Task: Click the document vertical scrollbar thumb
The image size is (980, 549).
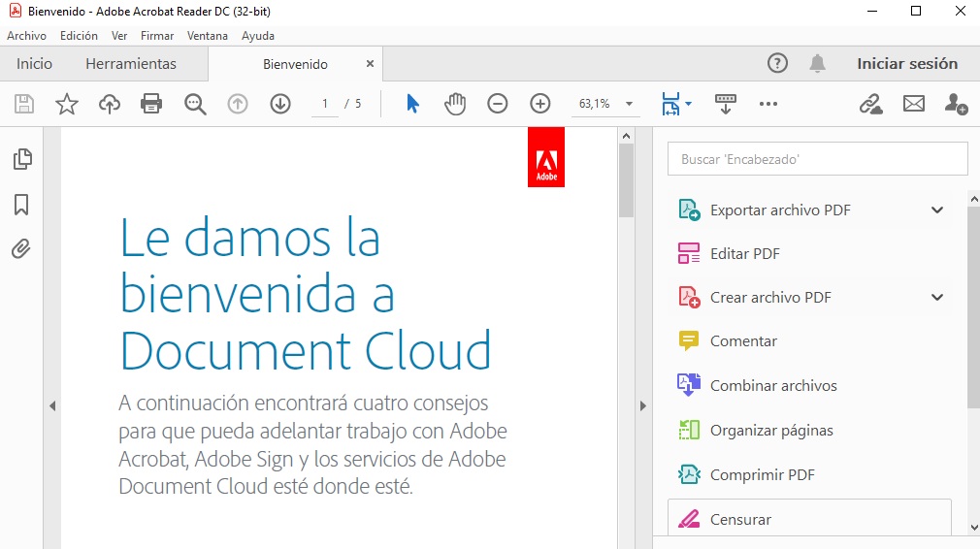Action: pyautogui.click(x=626, y=180)
